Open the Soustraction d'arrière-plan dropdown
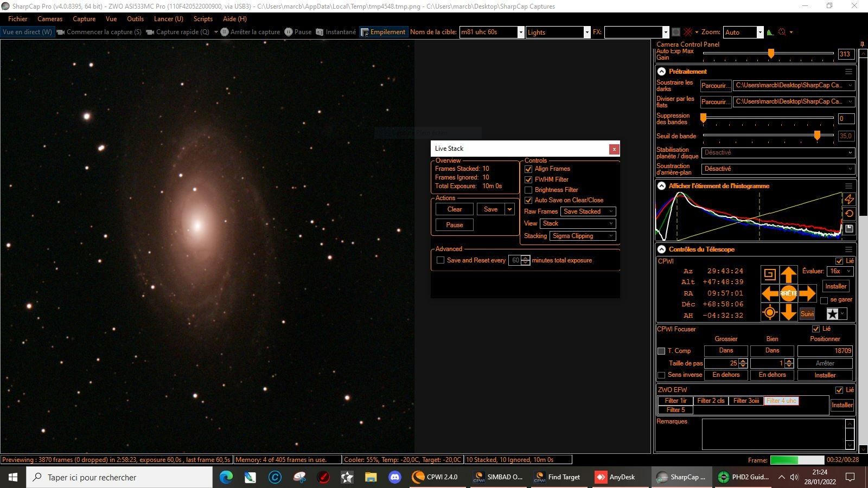 point(778,169)
